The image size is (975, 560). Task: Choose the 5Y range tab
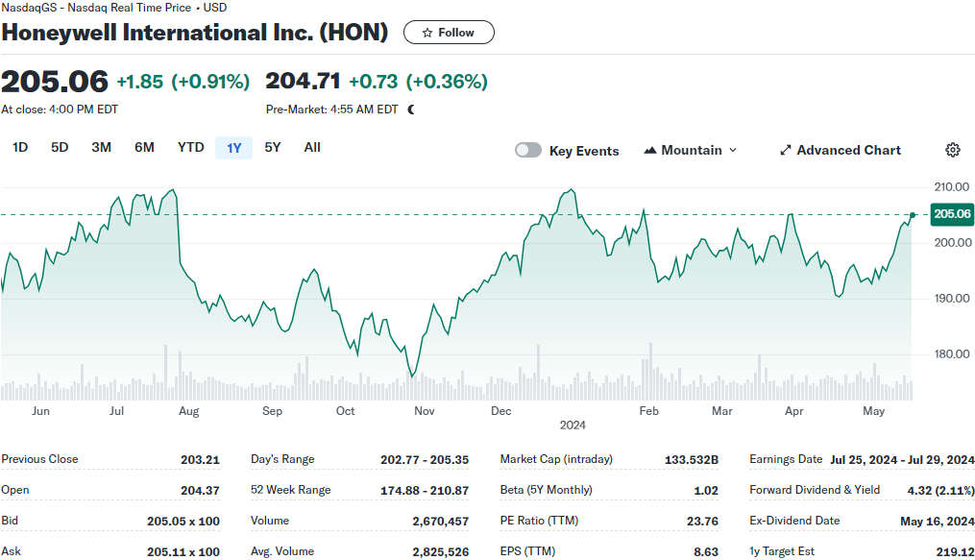click(x=273, y=147)
